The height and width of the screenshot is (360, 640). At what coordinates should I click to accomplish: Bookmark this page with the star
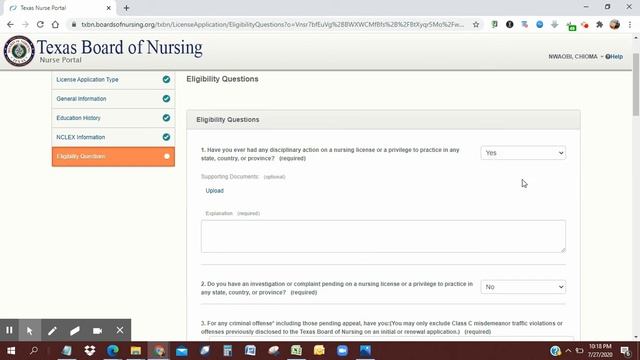pos(476,24)
